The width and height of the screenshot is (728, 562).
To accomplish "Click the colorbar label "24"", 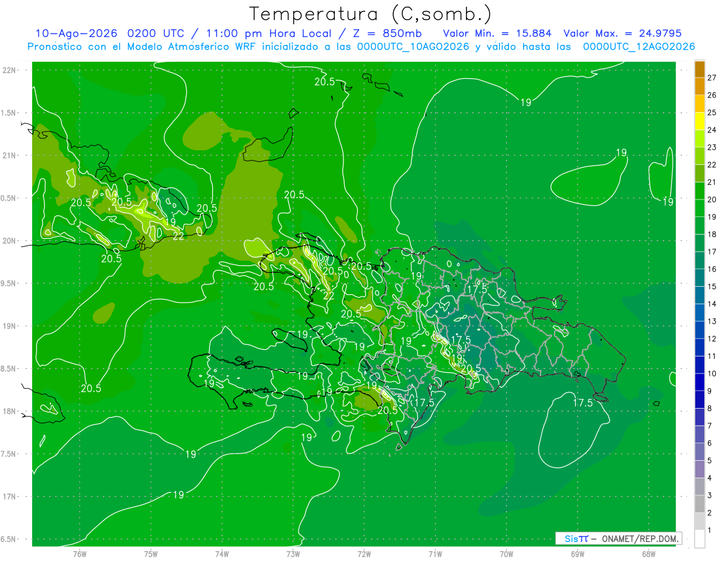I will (x=712, y=130).
